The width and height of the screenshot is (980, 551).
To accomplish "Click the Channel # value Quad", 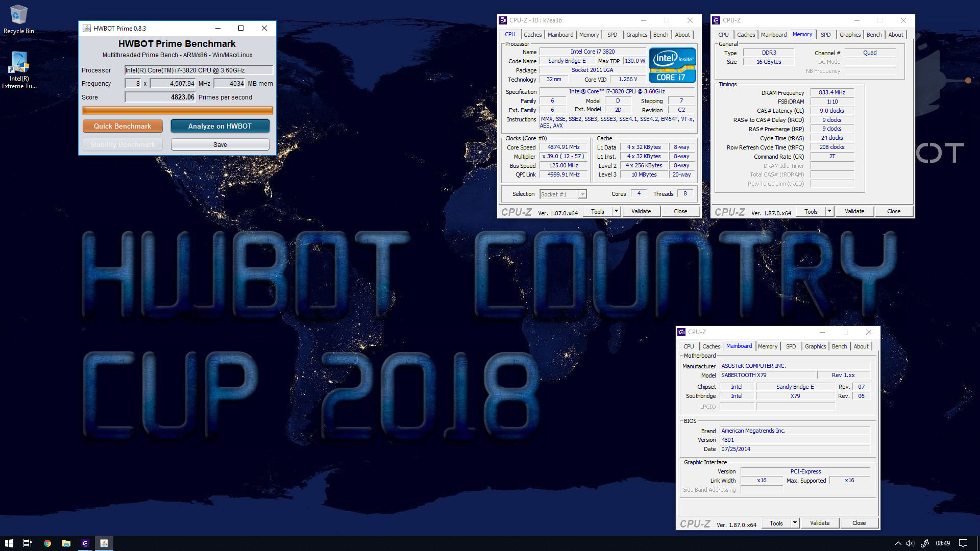I will click(870, 53).
